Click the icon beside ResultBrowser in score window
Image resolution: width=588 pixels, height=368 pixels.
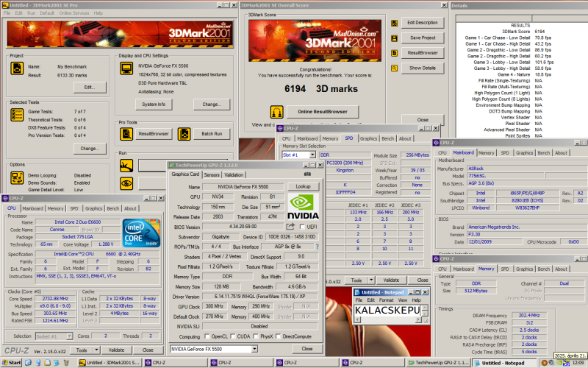(394, 53)
